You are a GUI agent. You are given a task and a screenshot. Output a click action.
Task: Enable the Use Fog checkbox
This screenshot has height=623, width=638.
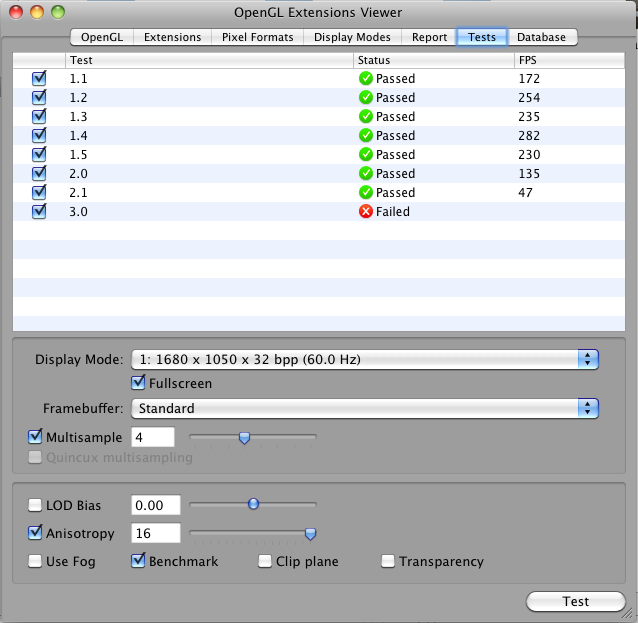coord(35,561)
